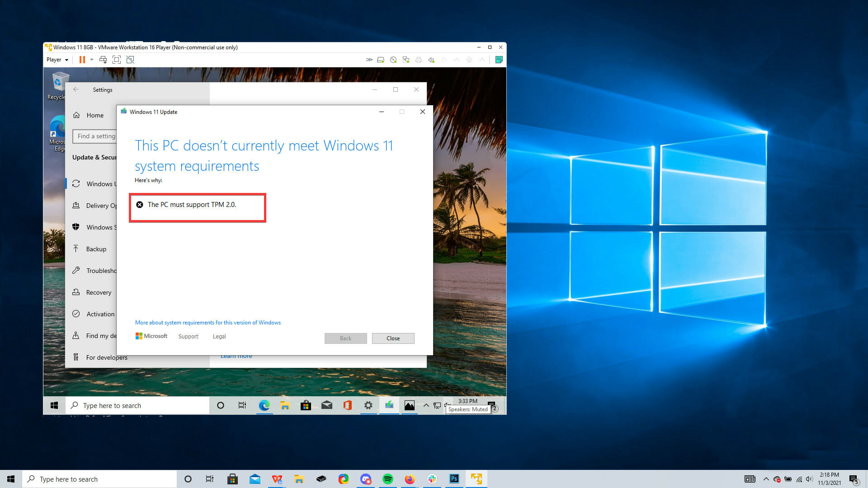Select Recovery in the Settings sidebar
Viewport: 868px width, 488px height.
tap(99, 292)
